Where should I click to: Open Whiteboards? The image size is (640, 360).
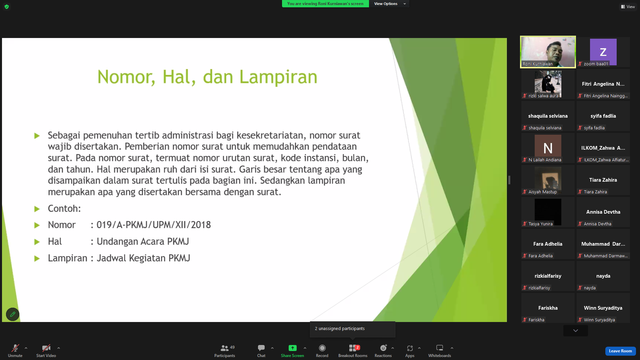point(440,350)
